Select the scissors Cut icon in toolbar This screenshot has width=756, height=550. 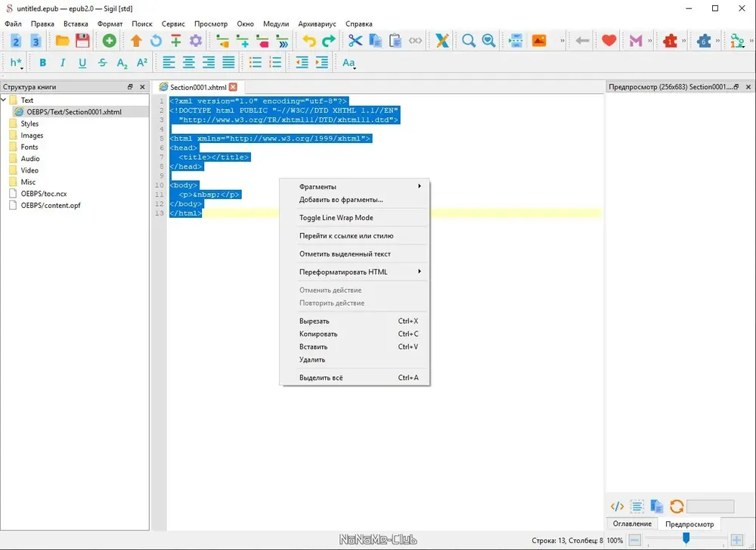click(355, 41)
